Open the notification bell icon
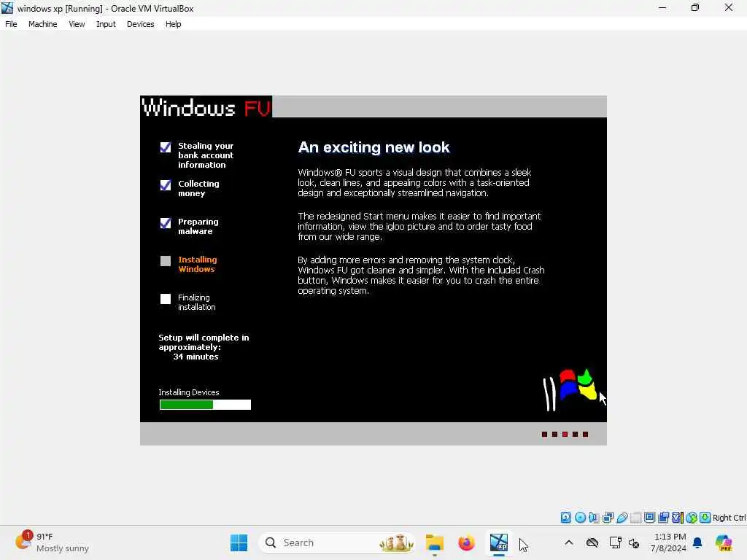The image size is (747, 560). 697,542
